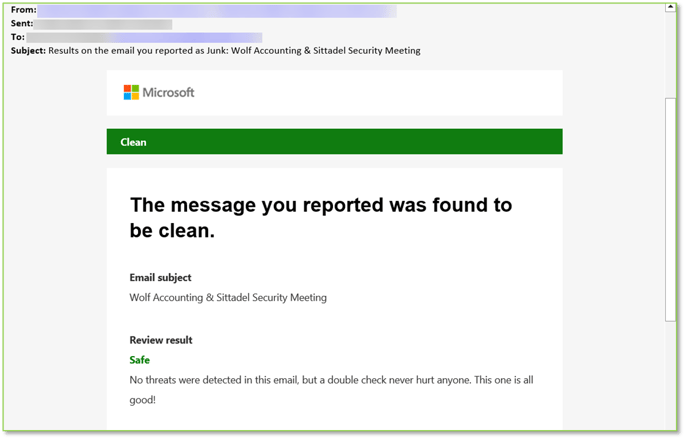Click the Microsoft wordmark text
This screenshot has width=685, height=439.
point(168,93)
